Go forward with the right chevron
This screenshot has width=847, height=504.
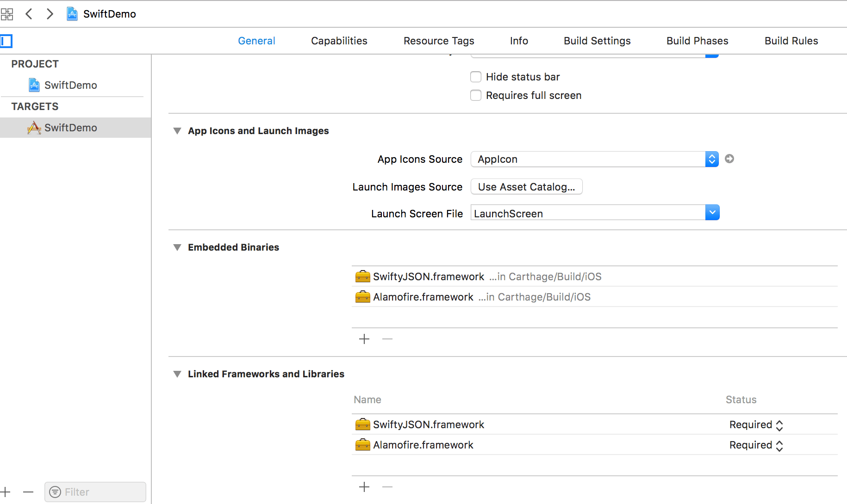(50, 14)
